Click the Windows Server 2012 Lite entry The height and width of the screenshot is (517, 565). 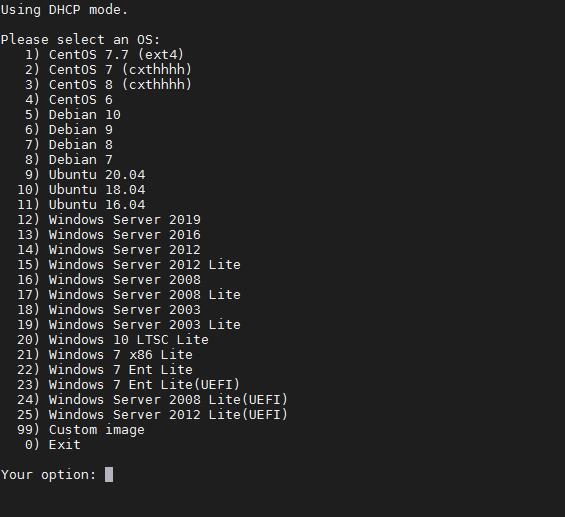129,265
